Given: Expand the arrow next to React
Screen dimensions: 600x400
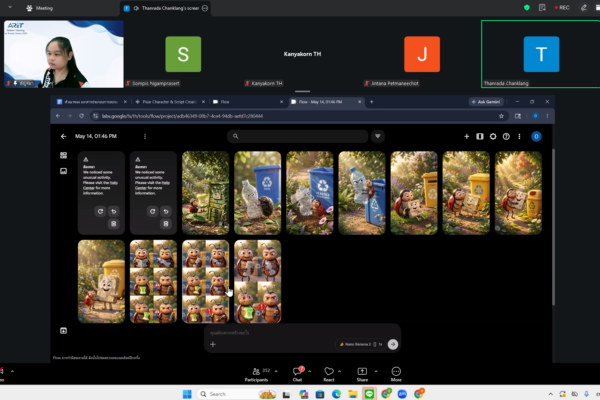Looking at the screenshot, I should coord(339,371).
